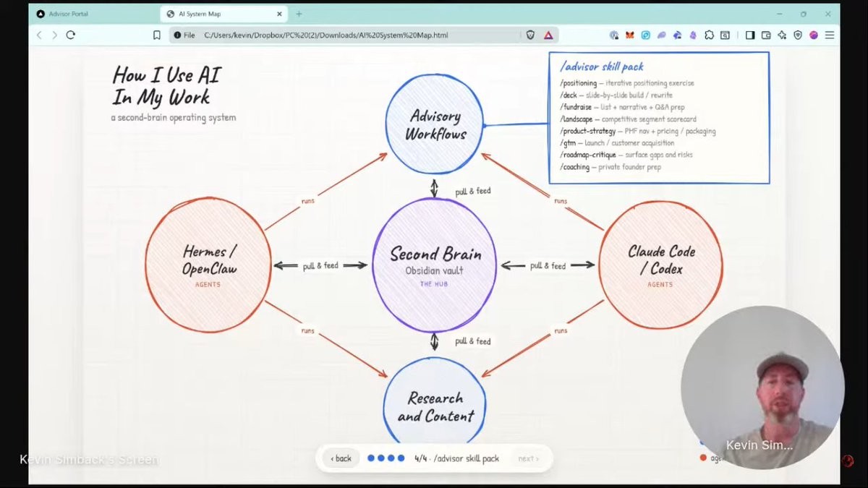Go back using the slide back button

[341, 458]
